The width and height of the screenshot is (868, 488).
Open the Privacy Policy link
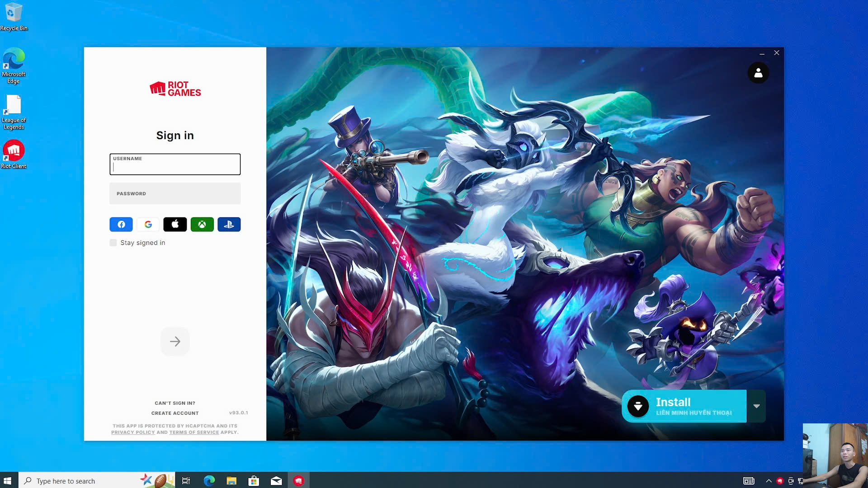tap(133, 432)
